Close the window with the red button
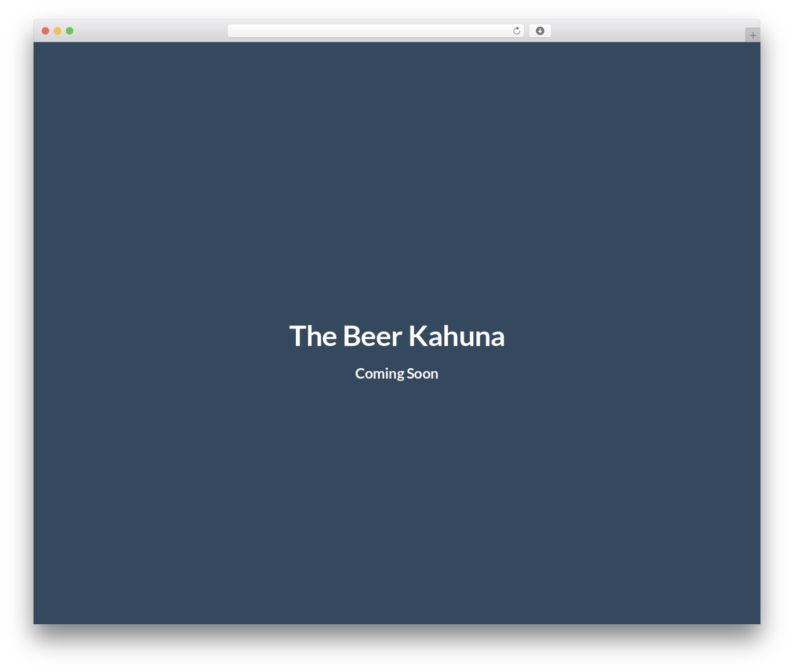The height and width of the screenshot is (672, 794). [x=45, y=31]
